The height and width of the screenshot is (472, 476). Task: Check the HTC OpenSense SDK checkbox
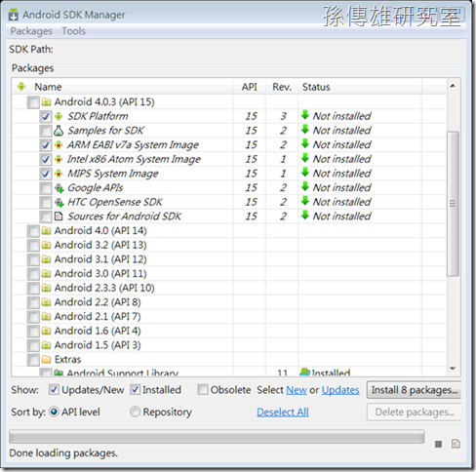pos(46,202)
